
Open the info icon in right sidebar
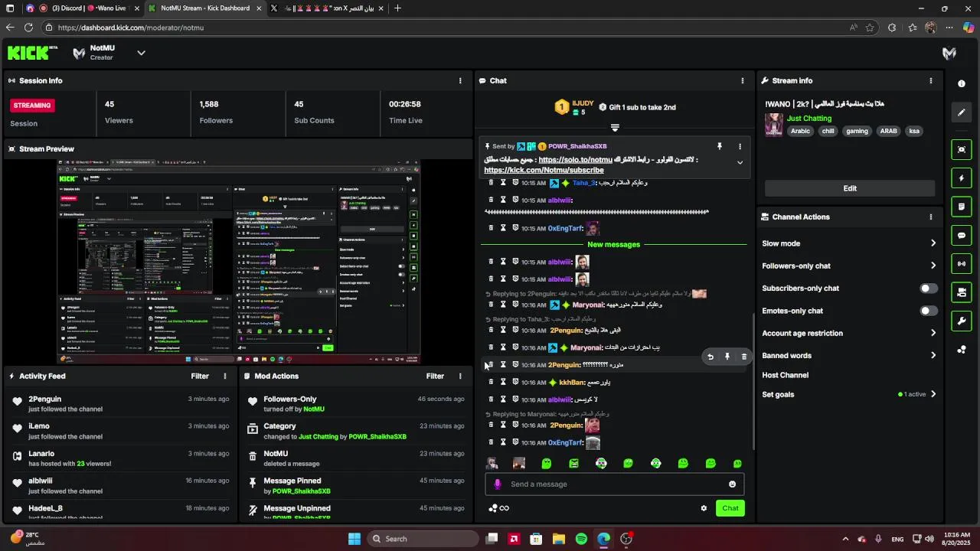(x=962, y=83)
